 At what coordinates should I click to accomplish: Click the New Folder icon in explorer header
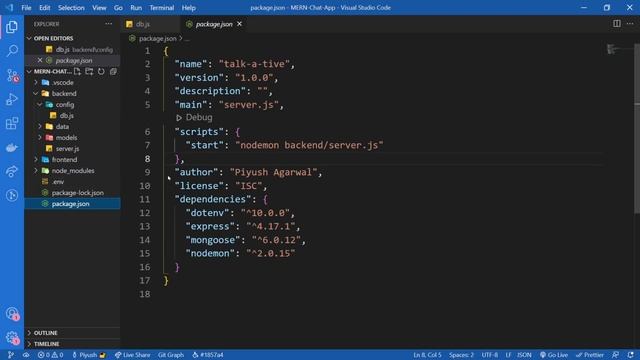point(89,71)
